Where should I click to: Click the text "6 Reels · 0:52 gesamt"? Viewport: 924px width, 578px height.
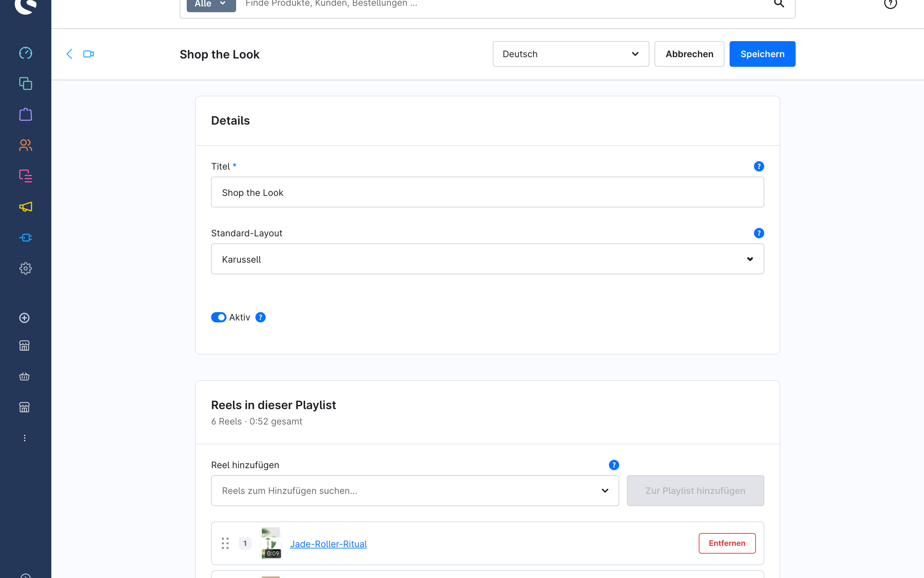[x=257, y=421]
